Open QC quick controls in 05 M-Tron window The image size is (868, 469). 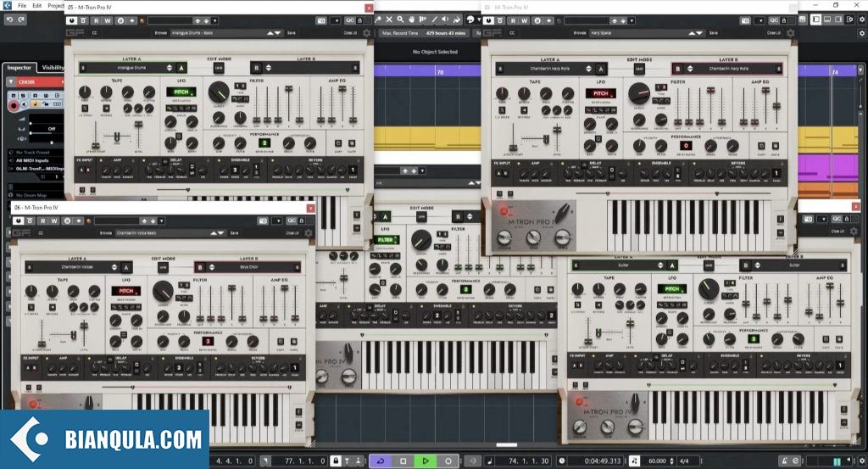(x=349, y=20)
